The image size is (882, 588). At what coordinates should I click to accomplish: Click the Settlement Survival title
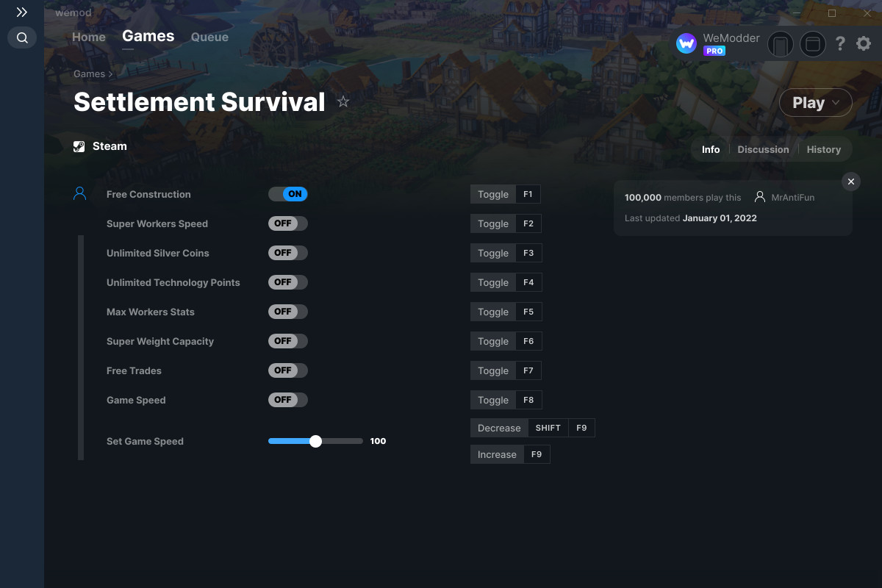click(x=199, y=101)
